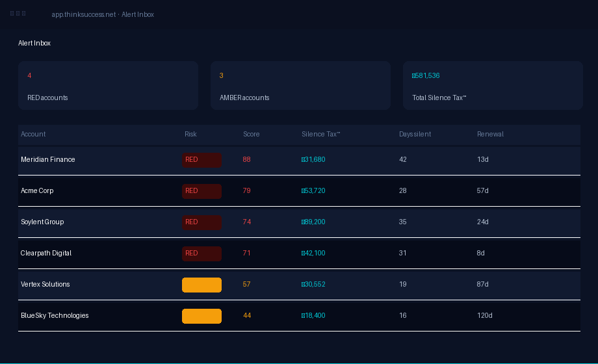Click the app.thinksuccess.net address text
The height and width of the screenshot is (364, 598).
pos(83,14)
